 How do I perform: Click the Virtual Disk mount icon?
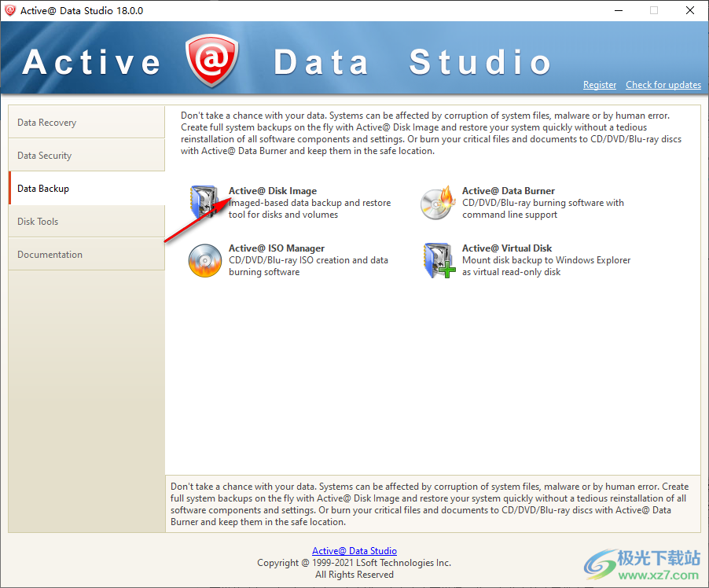click(438, 261)
